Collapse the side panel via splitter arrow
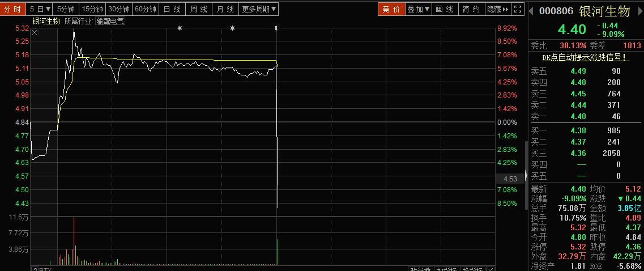Image resolution: width=644 pixels, height=271 pixels. tap(526, 175)
